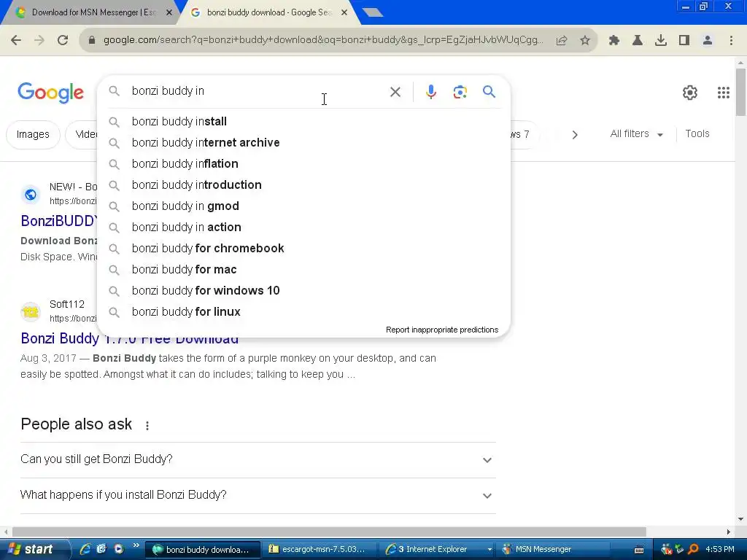Screen dimensions: 747x560
Task: Close the MSN Messenger download tab
Action: pos(169,13)
